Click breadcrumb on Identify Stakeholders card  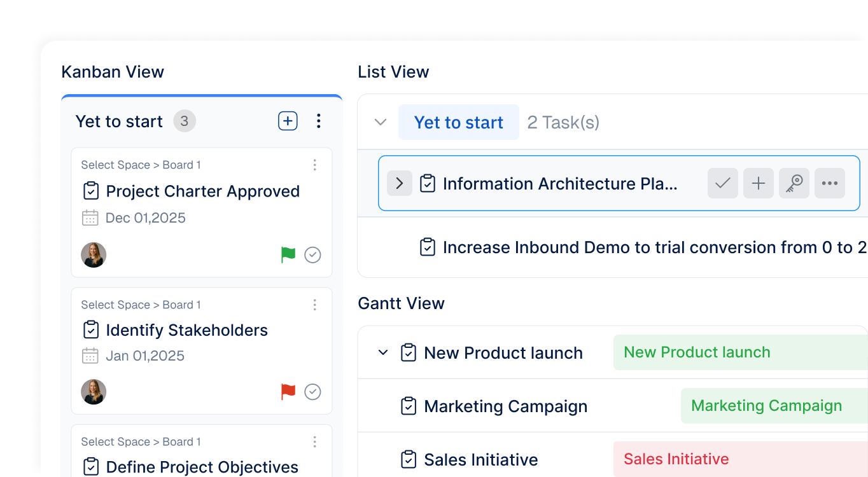coord(141,305)
